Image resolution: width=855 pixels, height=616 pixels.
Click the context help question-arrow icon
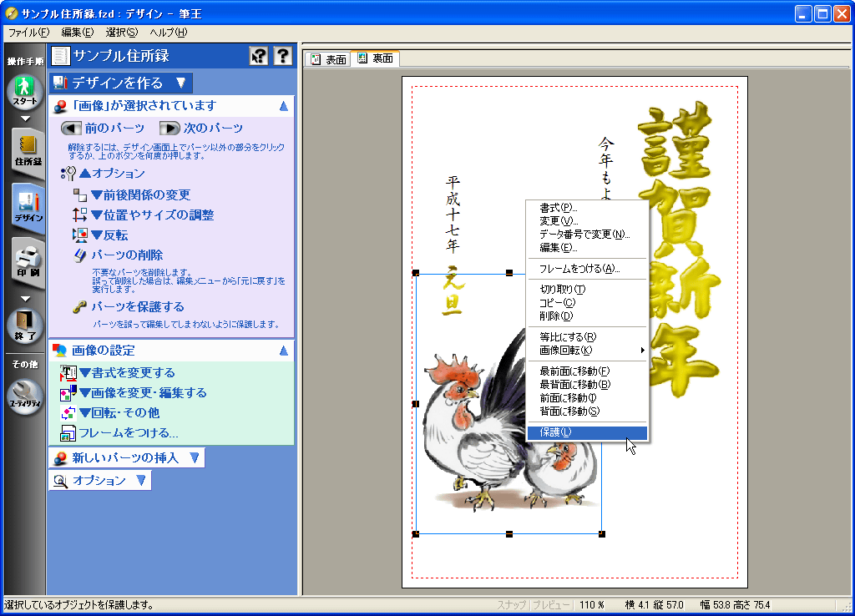pyautogui.click(x=259, y=56)
